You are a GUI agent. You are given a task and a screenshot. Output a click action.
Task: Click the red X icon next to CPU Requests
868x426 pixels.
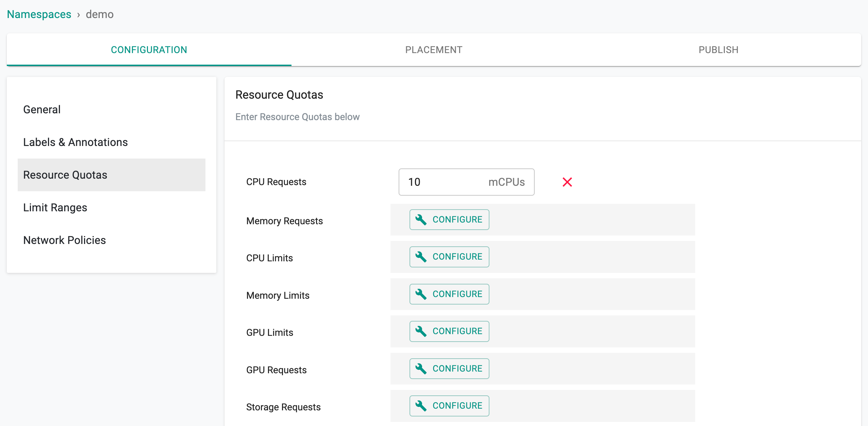point(567,182)
